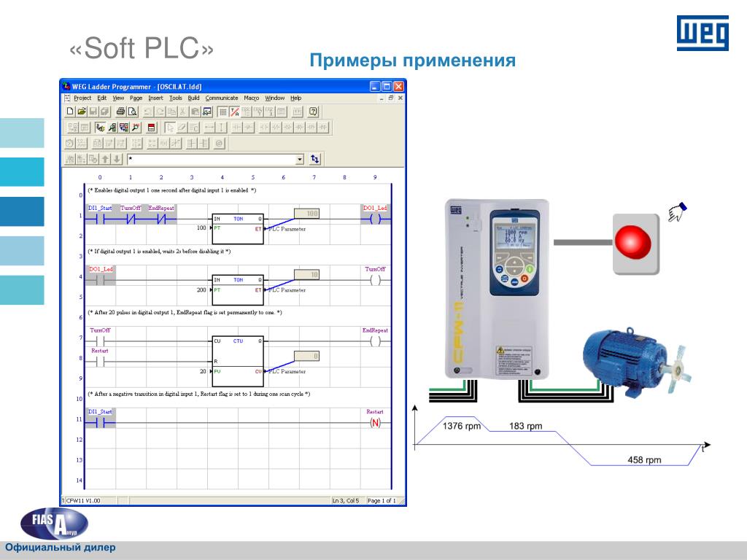Viewport: 747px width, 560px height.
Task: Click the PLC parameter value box showing 100
Action: [x=306, y=214]
